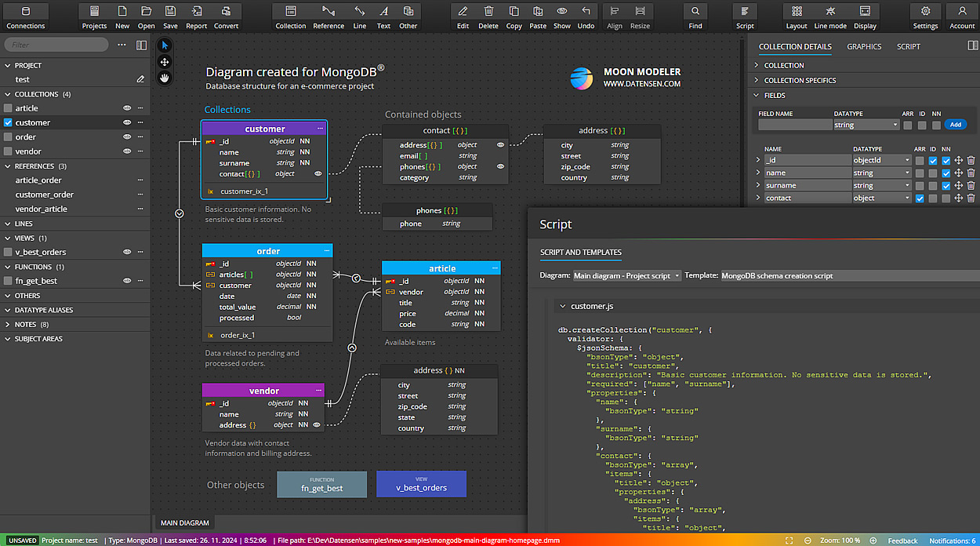
Task: Open datatype dropdown for _id field
Action: (x=881, y=161)
